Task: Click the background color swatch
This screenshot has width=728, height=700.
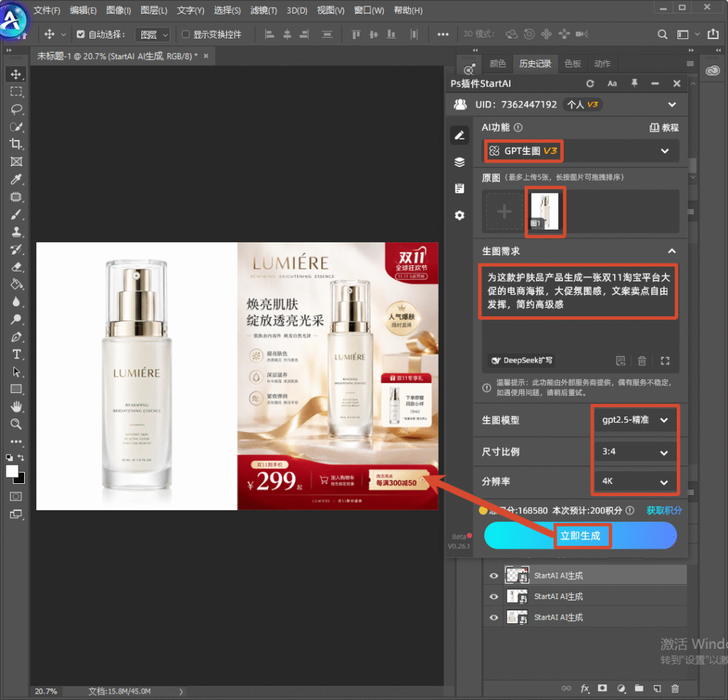Action: [21, 480]
